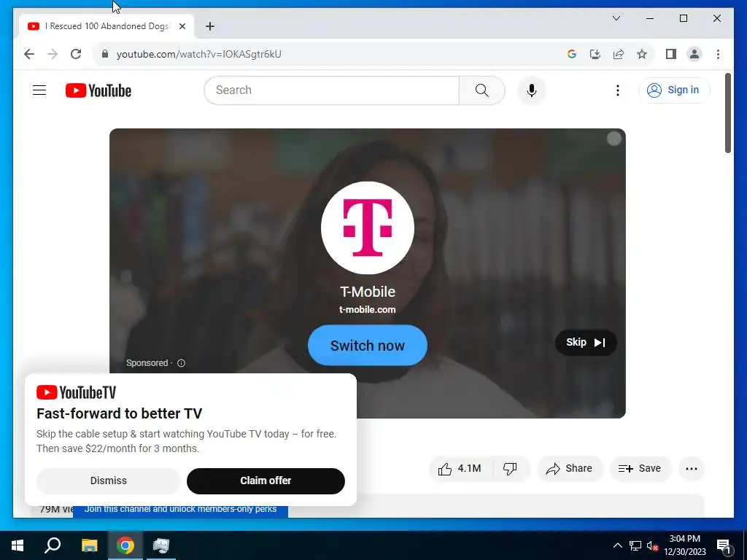Go back in Chrome

29,54
